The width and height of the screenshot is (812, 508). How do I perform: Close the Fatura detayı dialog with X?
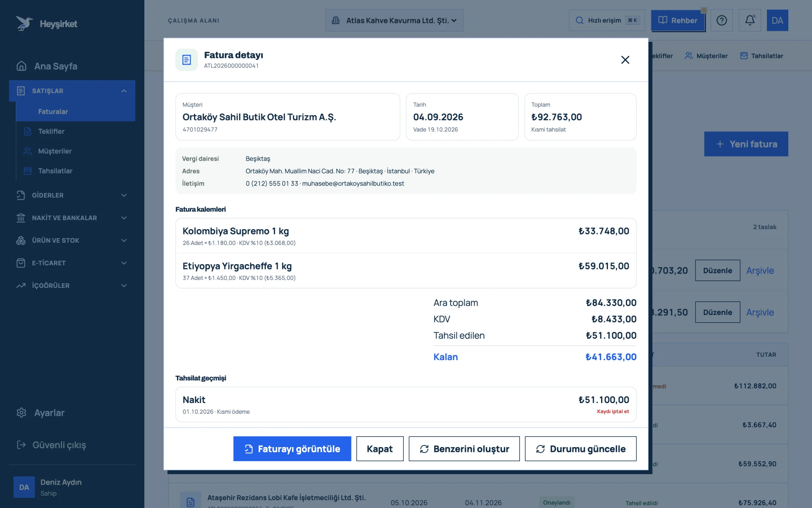click(x=625, y=60)
